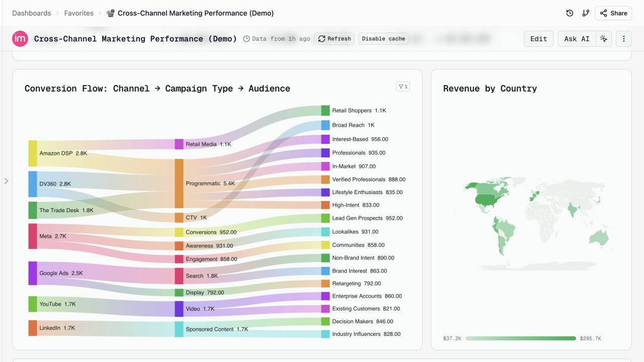Viewport: 644px width, 362px height.
Task: Click the filter badge on Conversion Flow chart
Action: click(403, 86)
